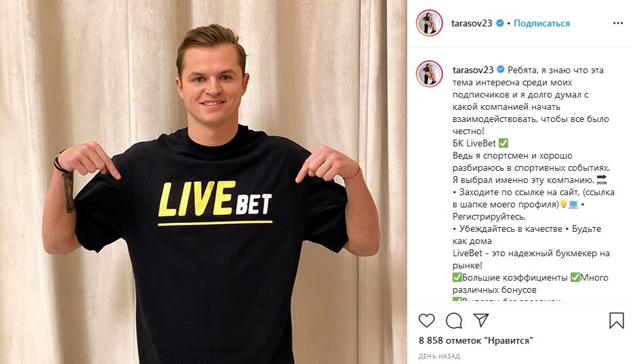The height and width of the screenshot is (364, 633).
Task: Click green checkmark emoji after БК LiveBet
Action: [504, 143]
